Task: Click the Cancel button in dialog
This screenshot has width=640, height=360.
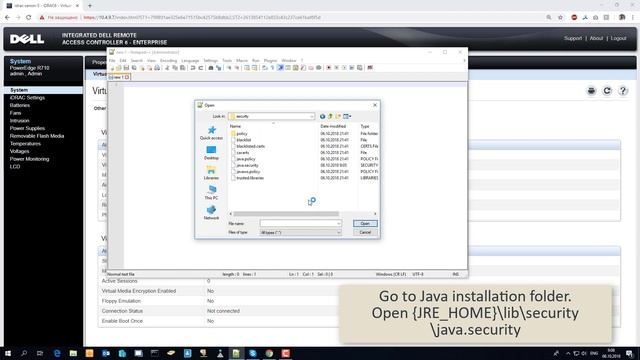Action: pyautogui.click(x=365, y=232)
